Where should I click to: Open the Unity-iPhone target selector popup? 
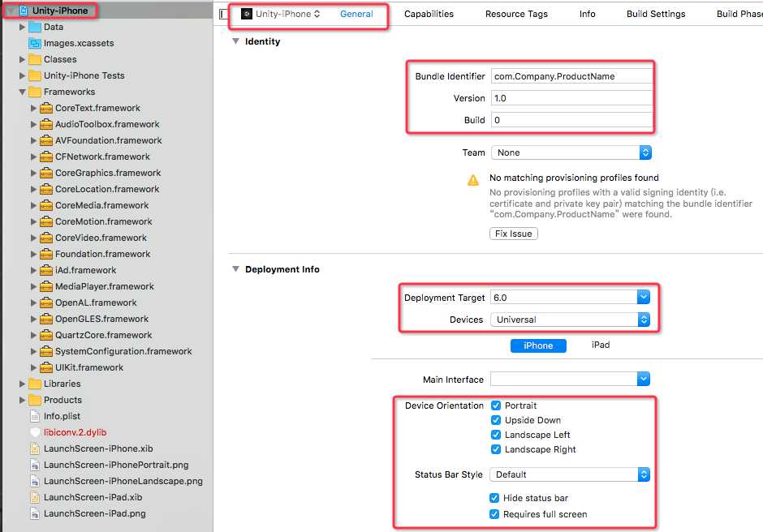[281, 14]
